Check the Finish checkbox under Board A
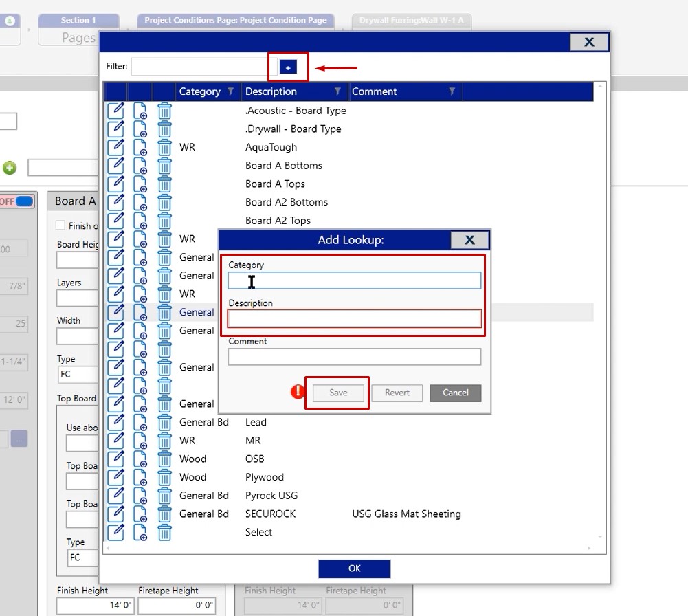Viewport: 688px width, 616px height. pos(60,225)
